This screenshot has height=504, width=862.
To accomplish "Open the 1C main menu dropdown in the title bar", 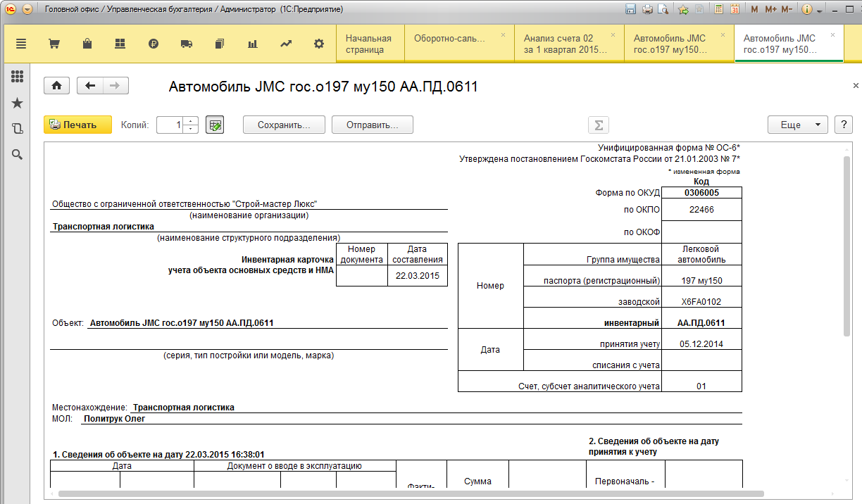I will (x=27, y=9).
